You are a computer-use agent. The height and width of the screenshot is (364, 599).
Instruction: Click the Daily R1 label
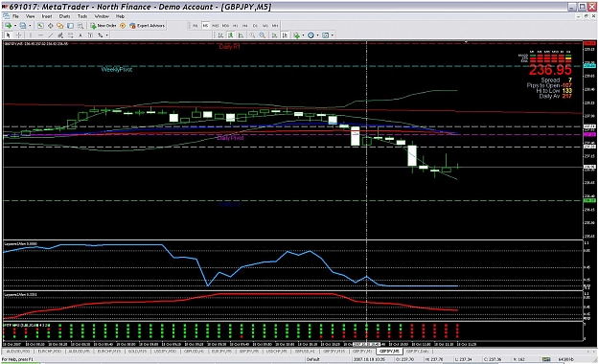point(230,47)
